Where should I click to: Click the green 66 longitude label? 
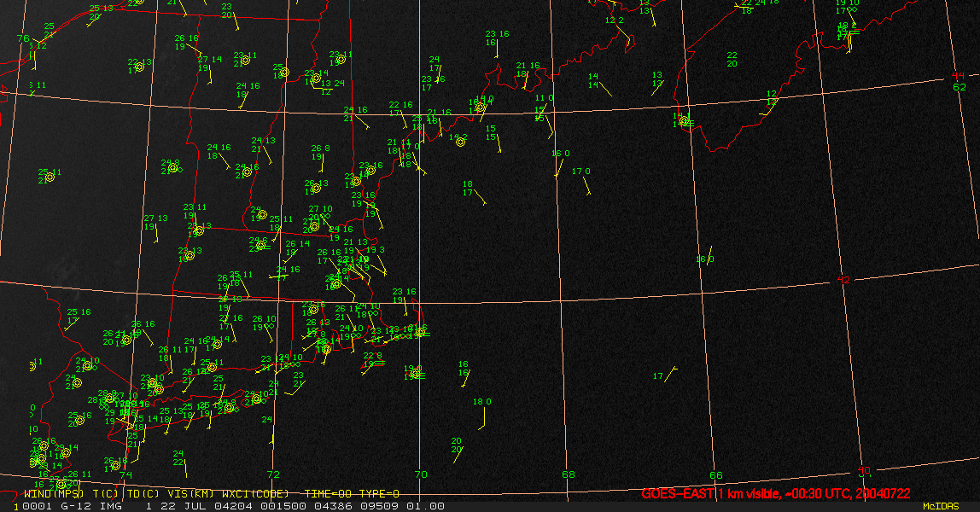click(x=715, y=475)
